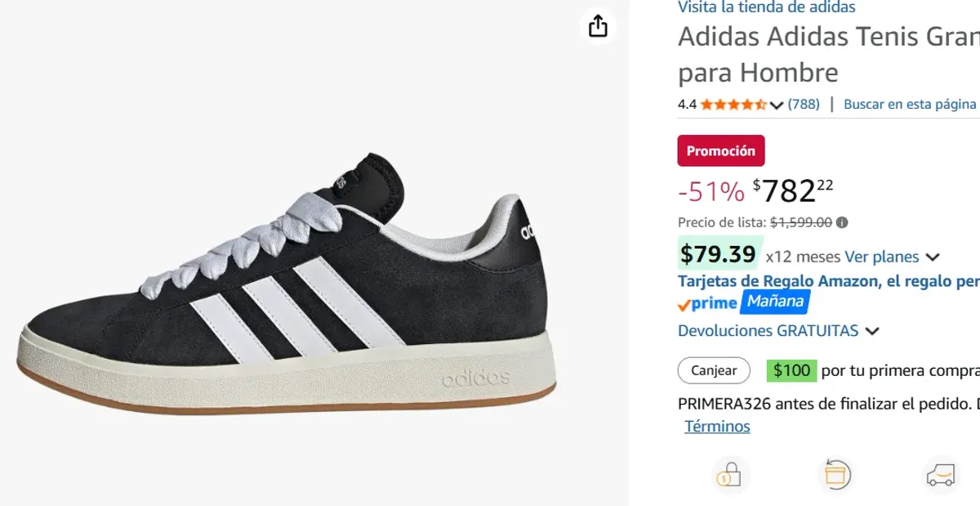Open Visita la tienda de adidas
980x506 pixels.
(765, 7)
